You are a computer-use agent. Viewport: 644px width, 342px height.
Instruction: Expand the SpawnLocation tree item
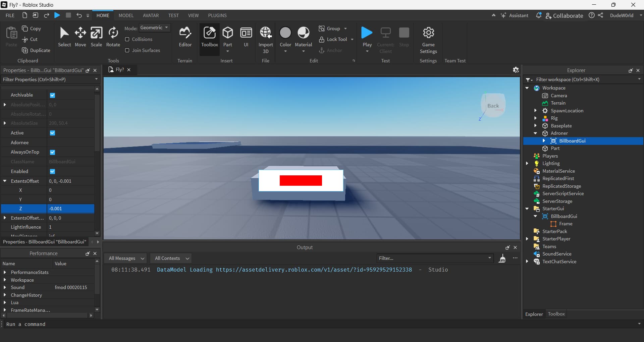tap(535, 110)
